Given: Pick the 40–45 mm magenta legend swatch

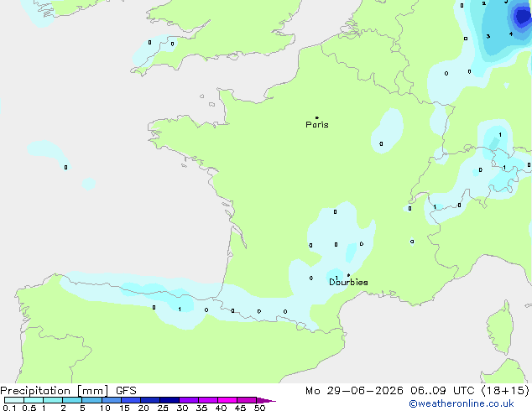Looking at the screenshot, I should click(227, 400).
